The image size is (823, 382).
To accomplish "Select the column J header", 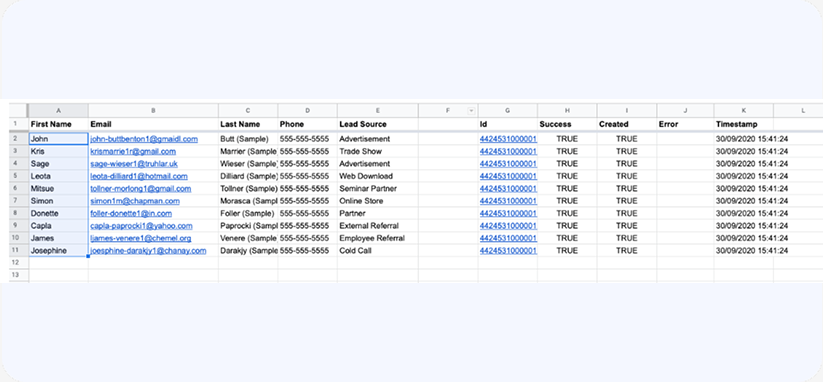I will pyautogui.click(x=685, y=111).
